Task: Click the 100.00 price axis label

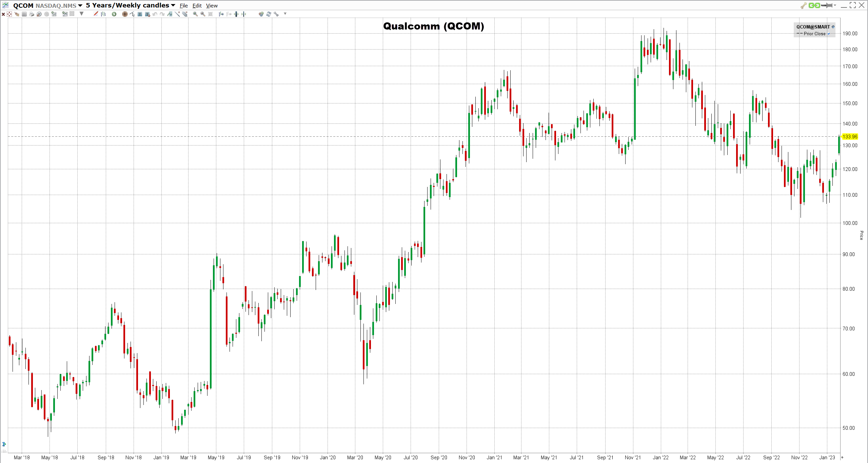Action: tap(850, 223)
